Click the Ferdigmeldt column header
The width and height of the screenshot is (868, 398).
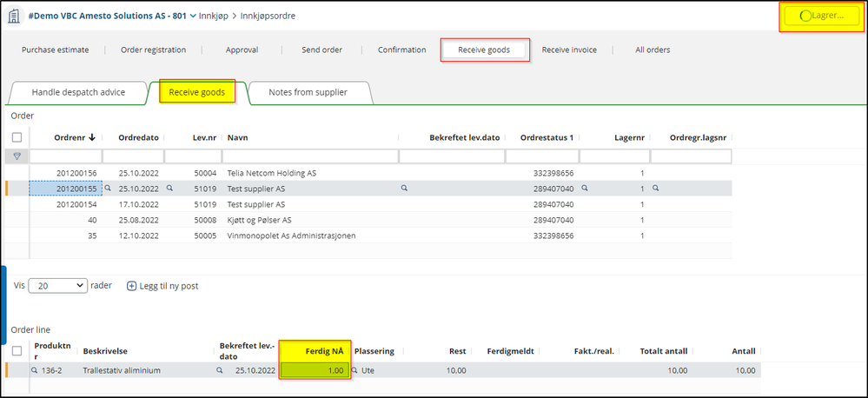point(510,351)
